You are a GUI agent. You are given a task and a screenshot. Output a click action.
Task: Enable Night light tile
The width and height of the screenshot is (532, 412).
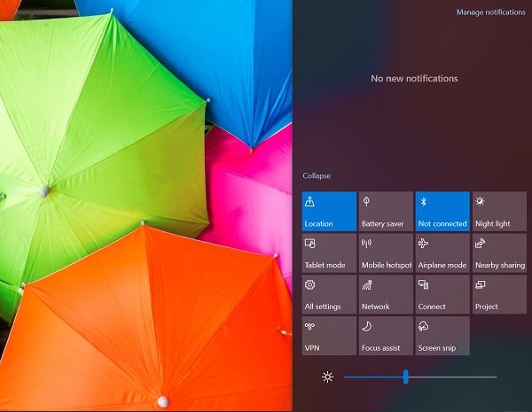point(500,212)
